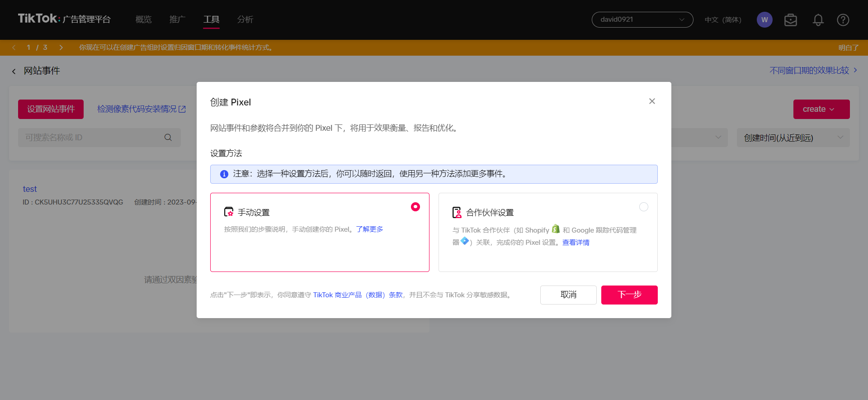The width and height of the screenshot is (868, 400).
Task: Open the 分析 menu tab
Action: click(x=245, y=19)
